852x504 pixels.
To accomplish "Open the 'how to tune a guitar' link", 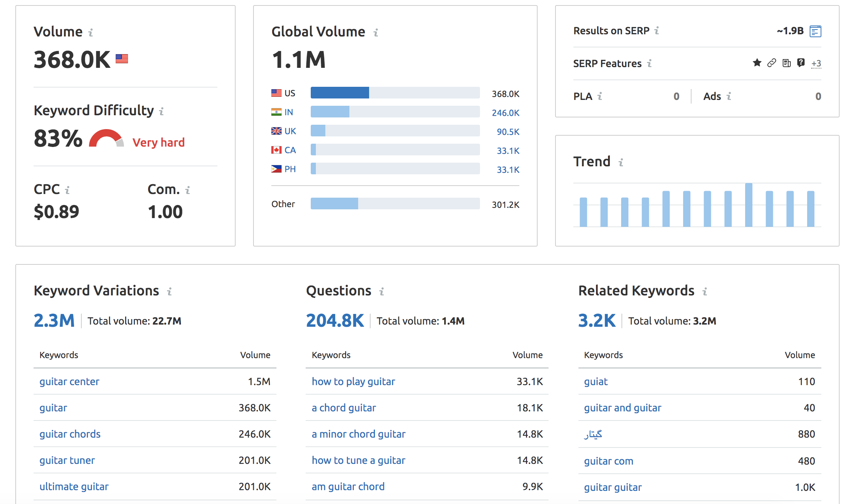I will 359,460.
